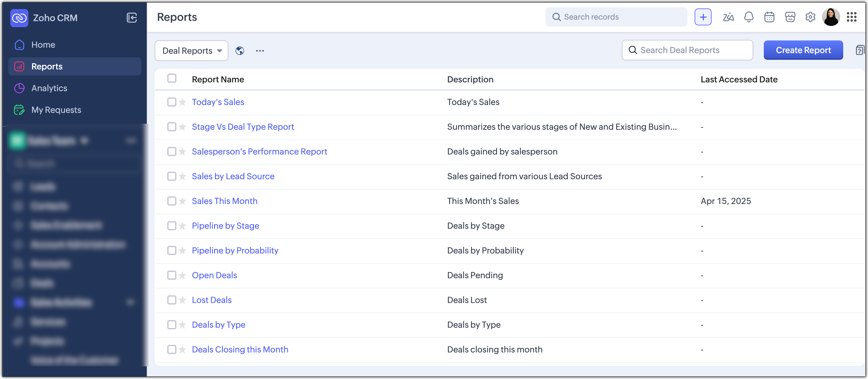This screenshot has height=379, width=868.
Task: Click the blue plus quick-create icon
Action: tap(702, 17)
